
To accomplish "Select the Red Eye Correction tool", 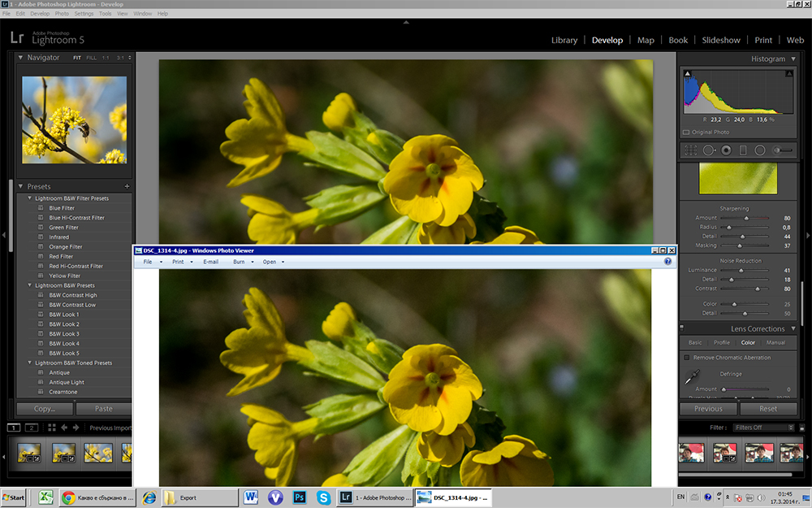I will pyautogui.click(x=726, y=150).
